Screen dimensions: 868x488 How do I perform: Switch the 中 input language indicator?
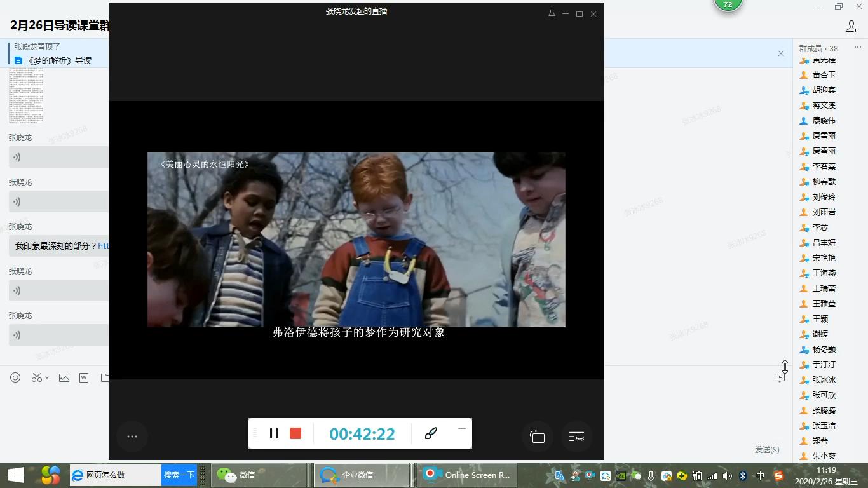point(761,475)
